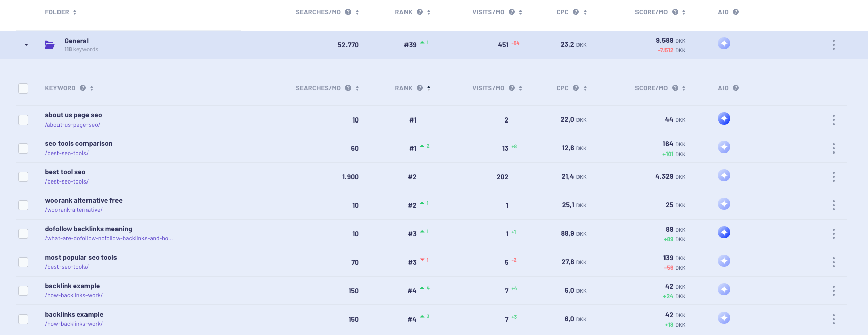Click General folder name text

(76, 41)
